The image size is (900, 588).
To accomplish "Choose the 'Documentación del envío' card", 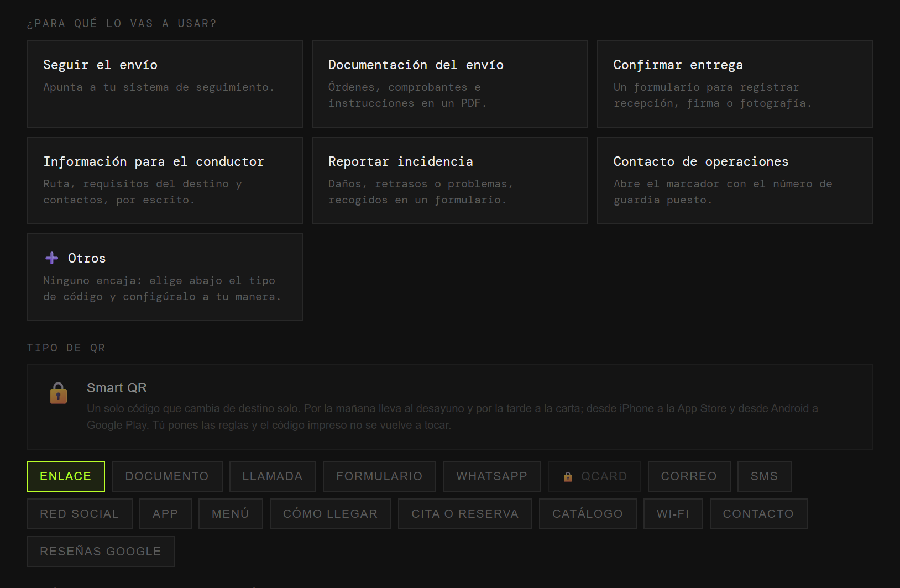I will tap(450, 83).
